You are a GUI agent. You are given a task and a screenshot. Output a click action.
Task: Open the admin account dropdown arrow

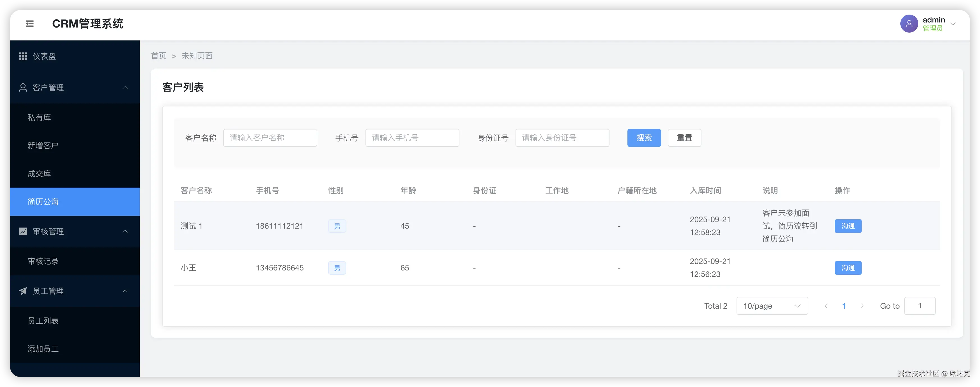953,24
